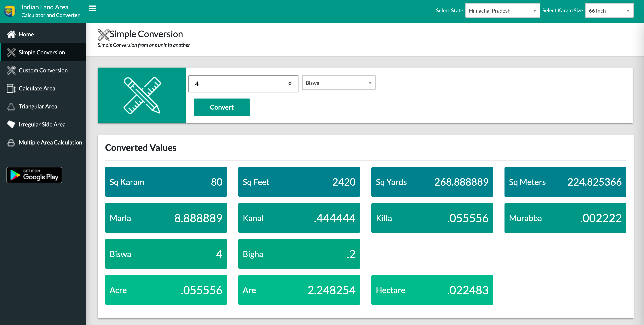Click the Kanal .444444 card
The height and width of the screenshot is (325, 644).
click(299, 218)
